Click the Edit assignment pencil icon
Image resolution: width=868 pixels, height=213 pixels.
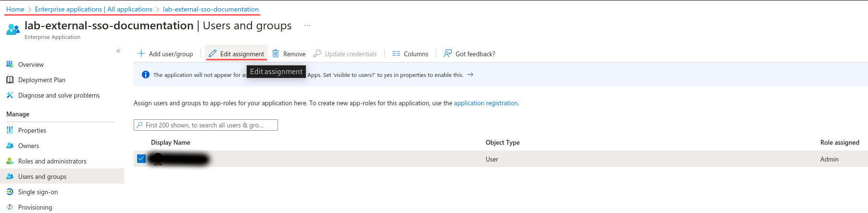point(213,53)
